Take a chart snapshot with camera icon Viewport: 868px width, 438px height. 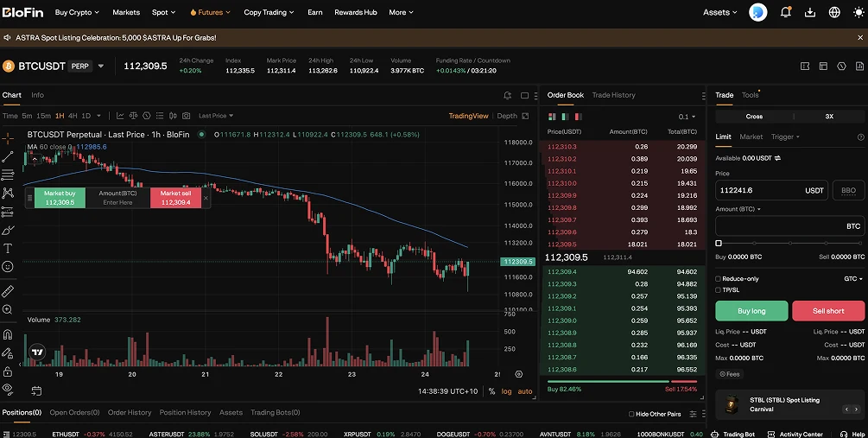[187, 116]
